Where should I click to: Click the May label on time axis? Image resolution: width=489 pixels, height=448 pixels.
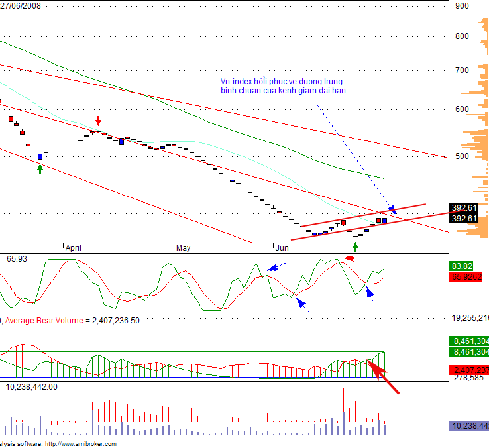pos(183,248)
